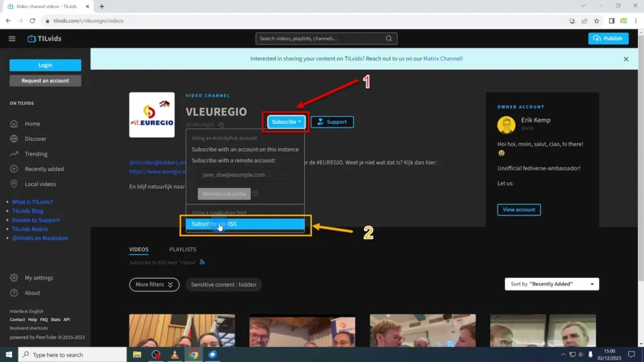The width and height of the screenshot is (644, 362).
Task: Switch to the Playlists tab
Action: coord(183,250)
